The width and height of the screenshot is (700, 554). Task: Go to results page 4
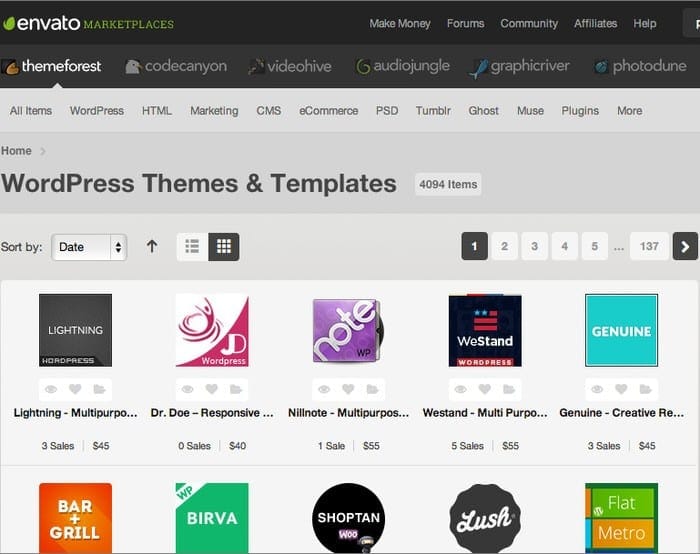564,246
